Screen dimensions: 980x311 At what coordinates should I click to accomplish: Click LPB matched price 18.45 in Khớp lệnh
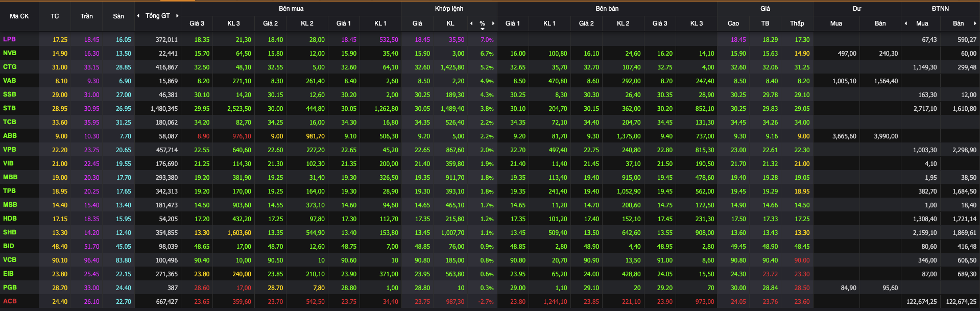click(x=422, y=40)
